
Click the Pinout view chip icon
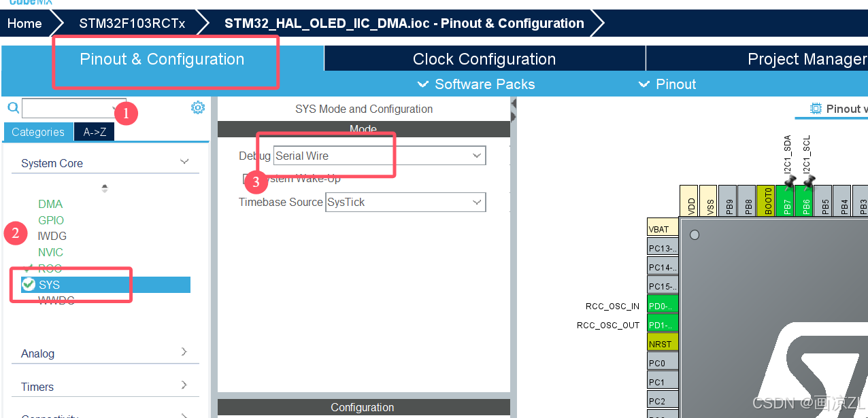[816, 109]
